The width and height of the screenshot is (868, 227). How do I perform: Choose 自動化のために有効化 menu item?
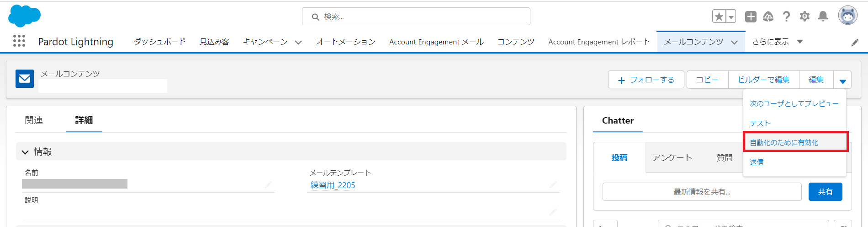(x=795, y=142)
